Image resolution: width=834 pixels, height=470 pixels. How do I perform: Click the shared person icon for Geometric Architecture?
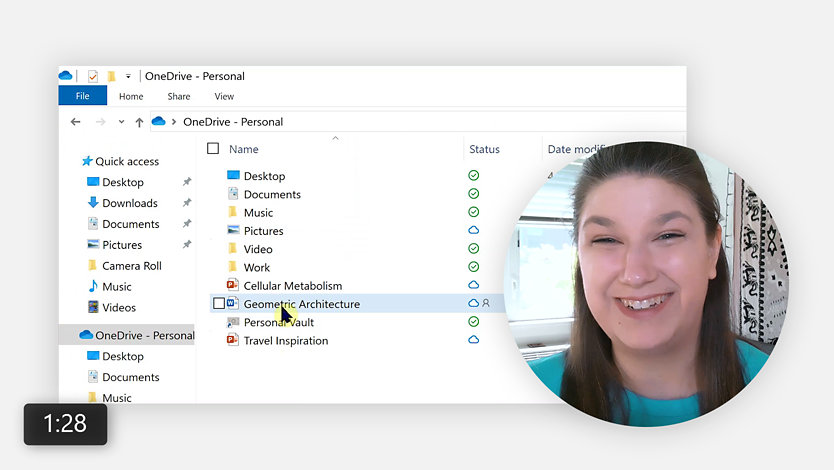[486, 303]
